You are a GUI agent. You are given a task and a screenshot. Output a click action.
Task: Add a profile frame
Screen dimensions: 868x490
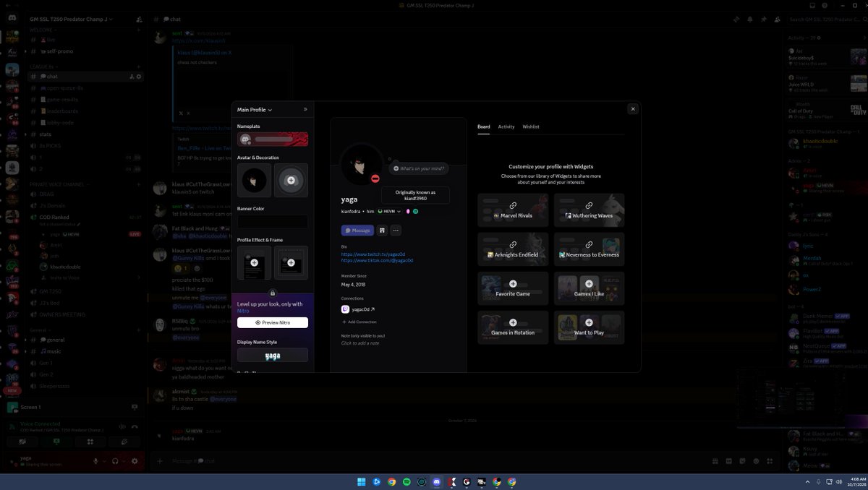click(x=291, y=262)
